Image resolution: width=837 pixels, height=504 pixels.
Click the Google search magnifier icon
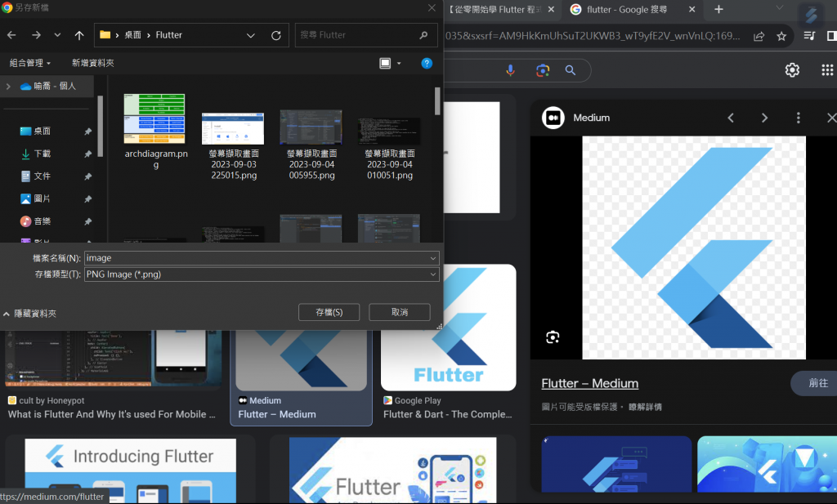point(570,70)
